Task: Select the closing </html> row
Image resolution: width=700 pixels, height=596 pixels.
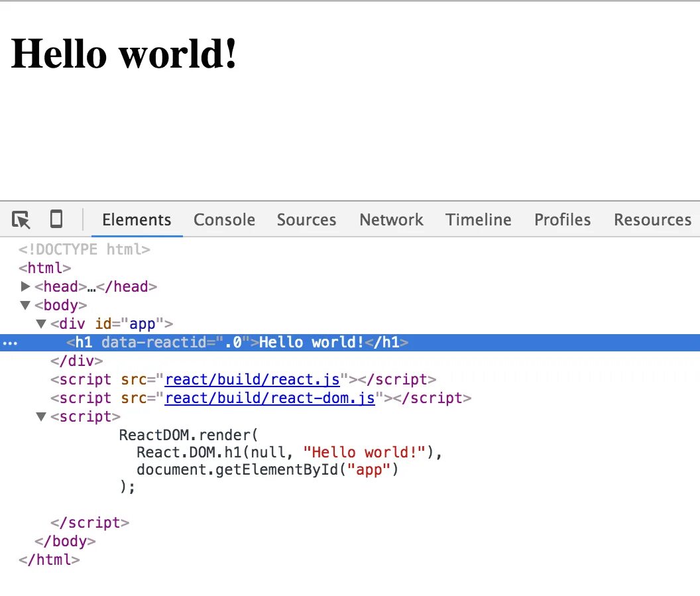Action: pyautogui.click(x=49, y=560)
